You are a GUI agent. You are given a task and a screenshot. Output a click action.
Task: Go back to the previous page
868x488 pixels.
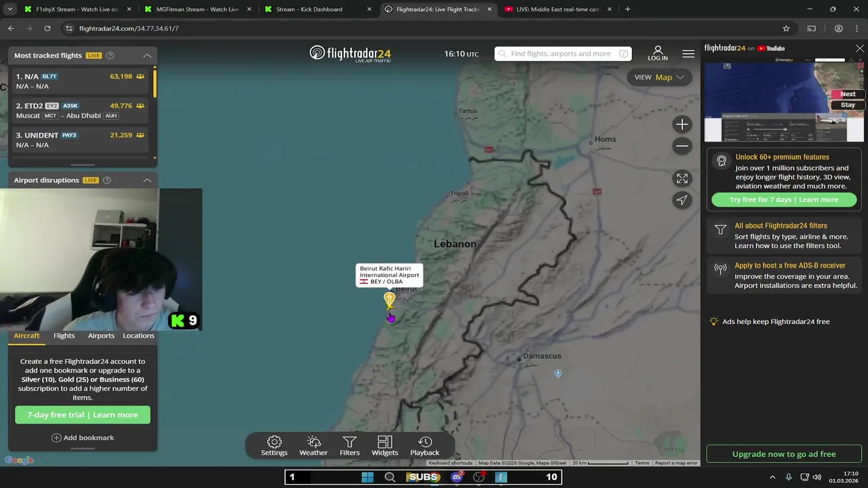click(11, 28)
